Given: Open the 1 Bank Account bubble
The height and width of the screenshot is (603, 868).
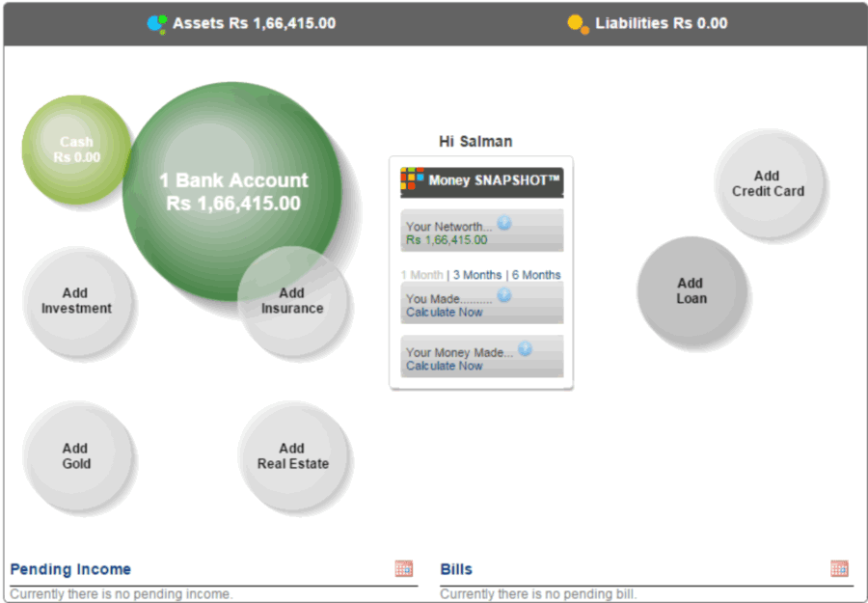Looking at the screenshot, I should tap(232, 192).
